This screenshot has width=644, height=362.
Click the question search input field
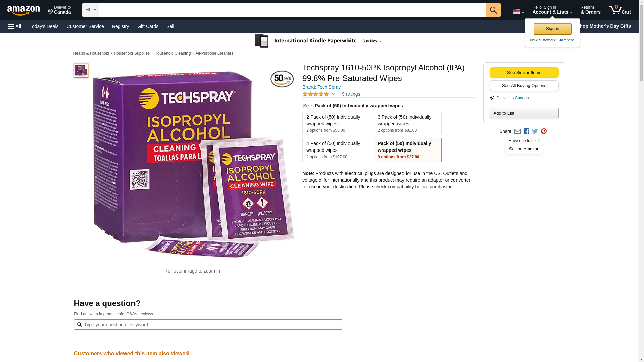(x=208, y=324)
